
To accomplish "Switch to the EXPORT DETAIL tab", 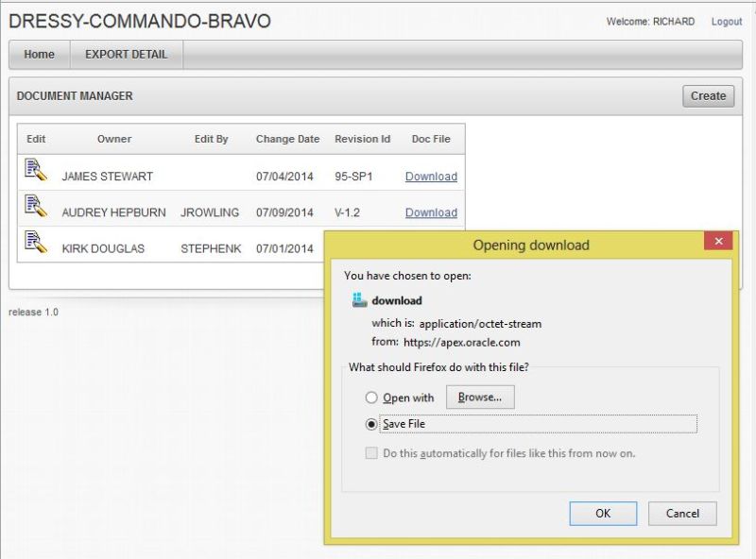I will [x=126, y=55].
